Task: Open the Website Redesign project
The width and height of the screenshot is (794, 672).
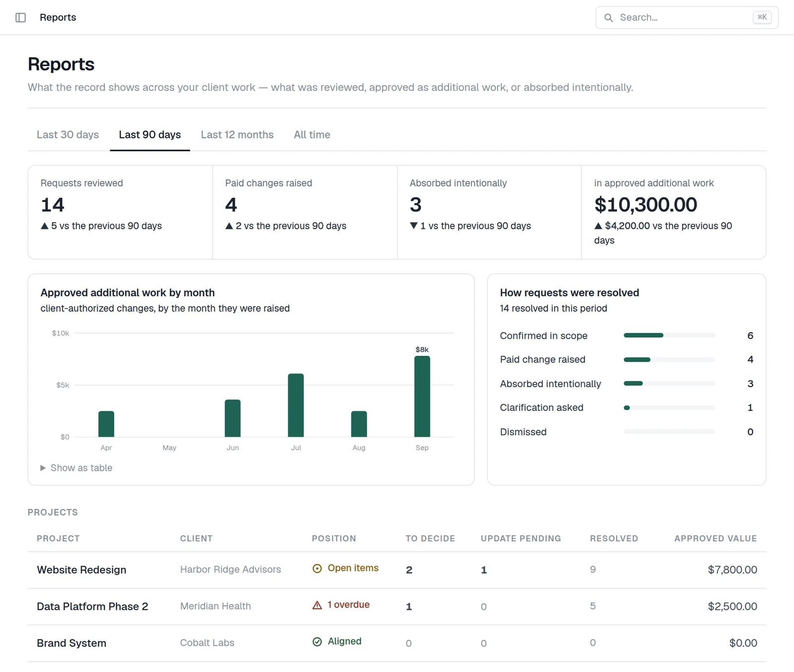Action: coord(81,570)
